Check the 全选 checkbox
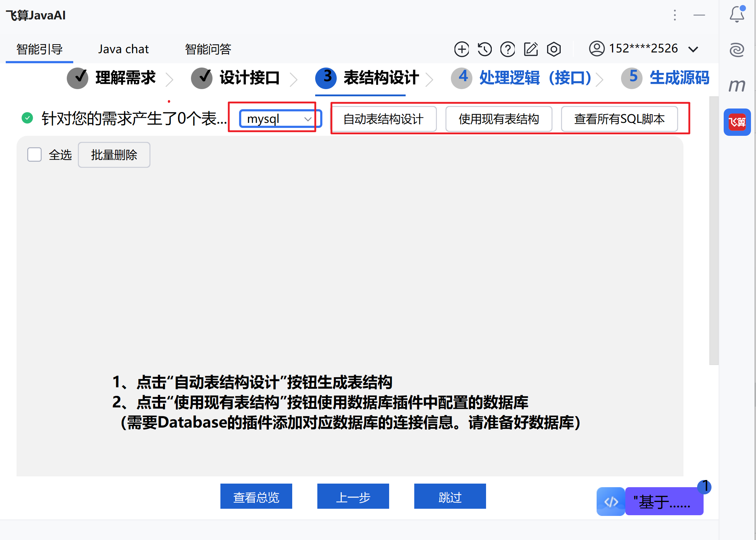 coord(34,155)
